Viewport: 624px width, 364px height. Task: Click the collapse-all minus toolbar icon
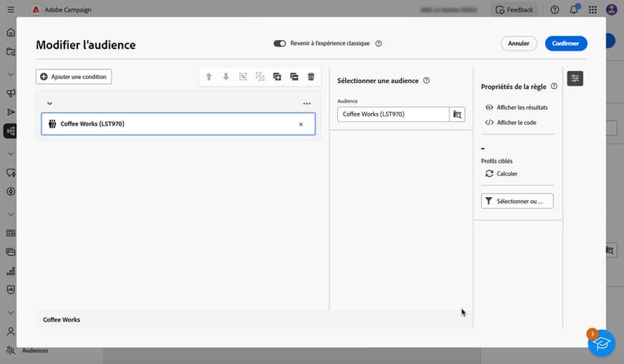click(x=294, y=76)
